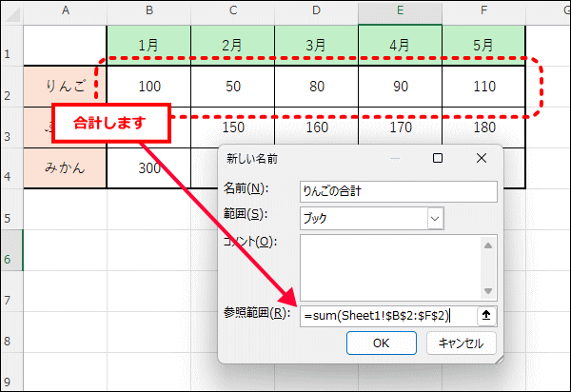
Task: Select row 5 header
Action: click(x=12, y=209)
